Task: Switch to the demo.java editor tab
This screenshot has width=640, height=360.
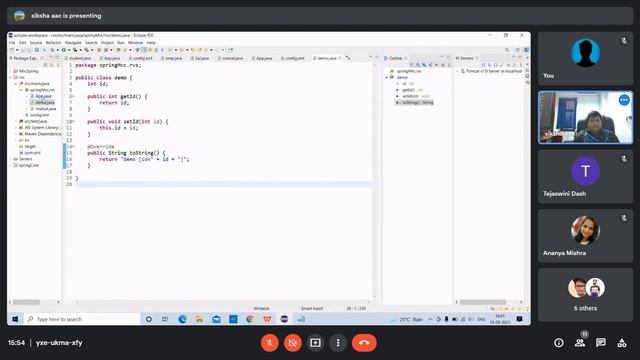Action: tap(327, 58)
